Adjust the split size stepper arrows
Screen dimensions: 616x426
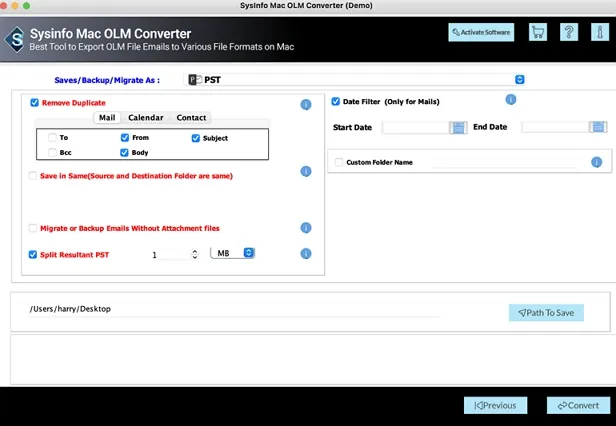pos(194,254)
